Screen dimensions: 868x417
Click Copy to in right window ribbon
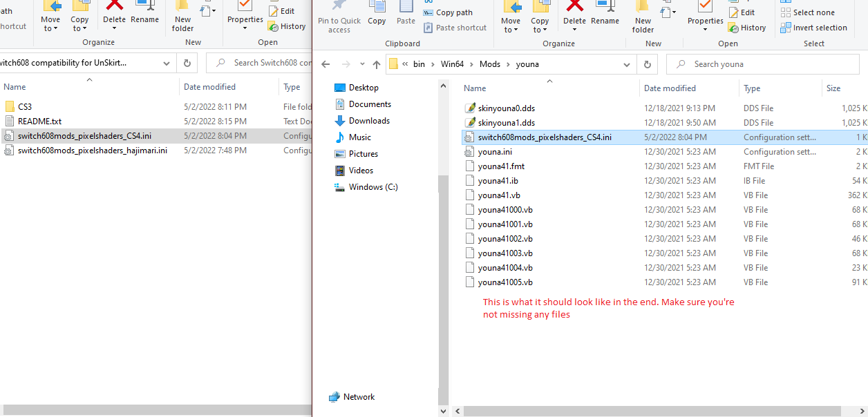(540, 17)
